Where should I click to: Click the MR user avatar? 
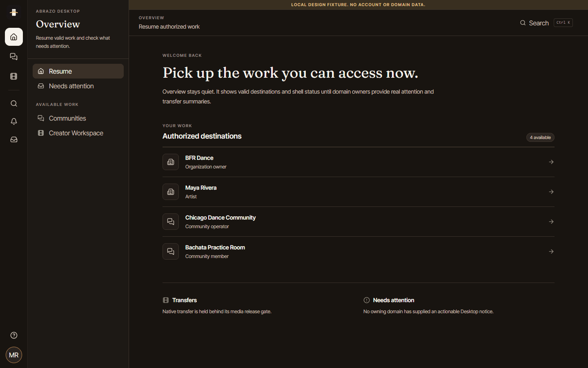[x=14, y=355]
